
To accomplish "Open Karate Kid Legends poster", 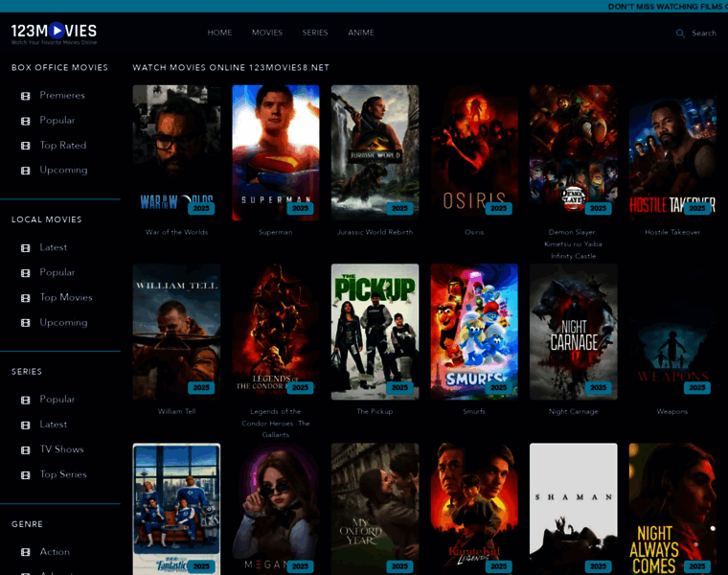I will coord(474,509).
